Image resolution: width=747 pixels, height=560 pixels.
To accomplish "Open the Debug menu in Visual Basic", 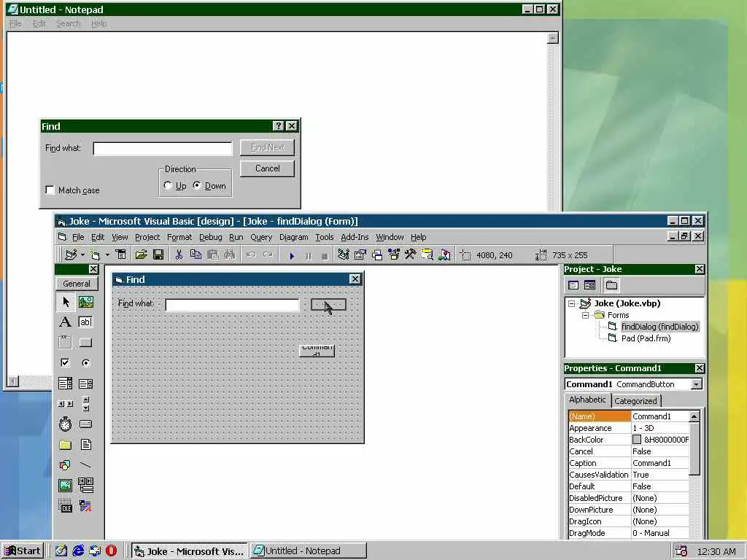I will (x=211, y=237).
